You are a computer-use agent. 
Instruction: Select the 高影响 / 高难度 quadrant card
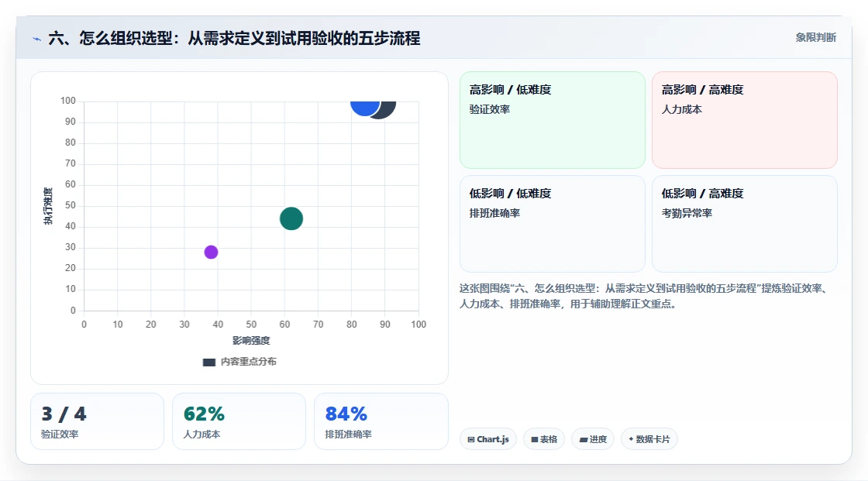745,119
